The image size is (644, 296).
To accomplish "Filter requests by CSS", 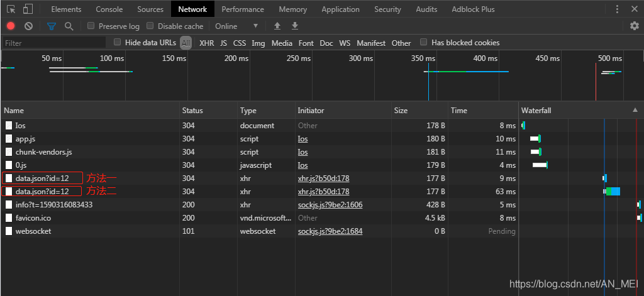I will 240,43.
